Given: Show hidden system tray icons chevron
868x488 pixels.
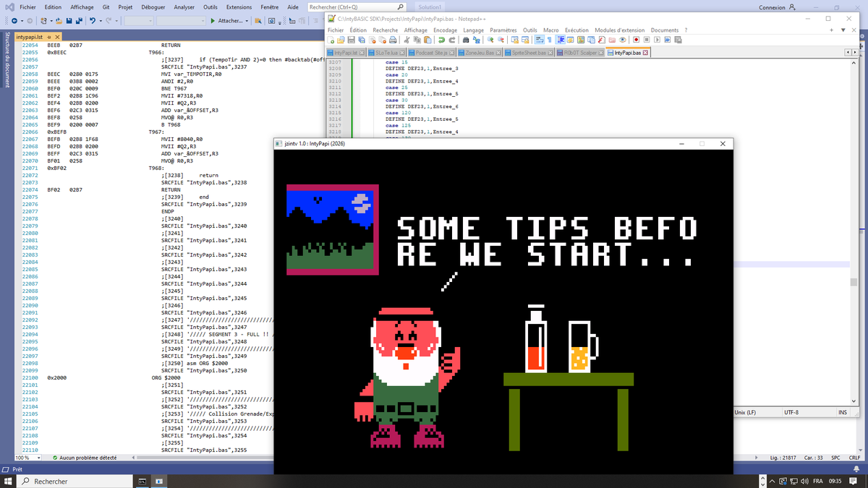Looking at the screenshot, I should click(x=772, y=481).
